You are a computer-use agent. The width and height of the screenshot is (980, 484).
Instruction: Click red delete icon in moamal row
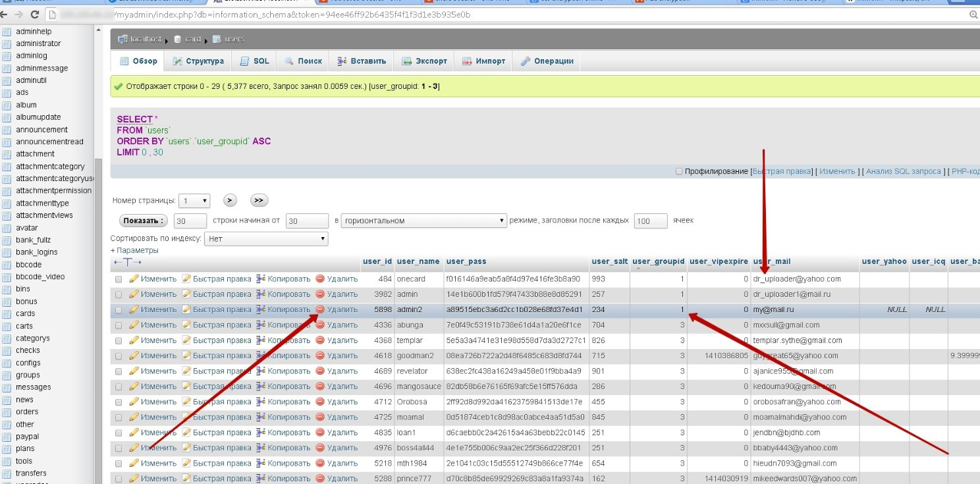[x=320, y=417]
